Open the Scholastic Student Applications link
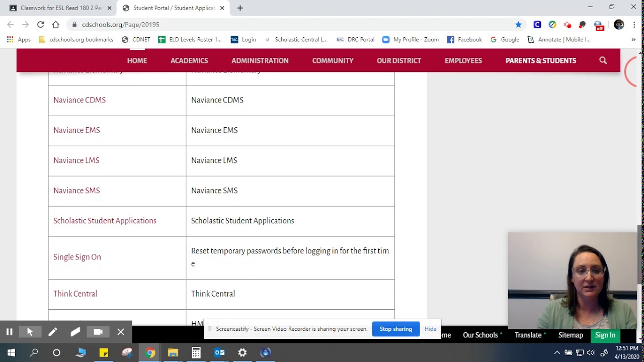The height and width of the screenshot is (362, 644). pos(105,221)
